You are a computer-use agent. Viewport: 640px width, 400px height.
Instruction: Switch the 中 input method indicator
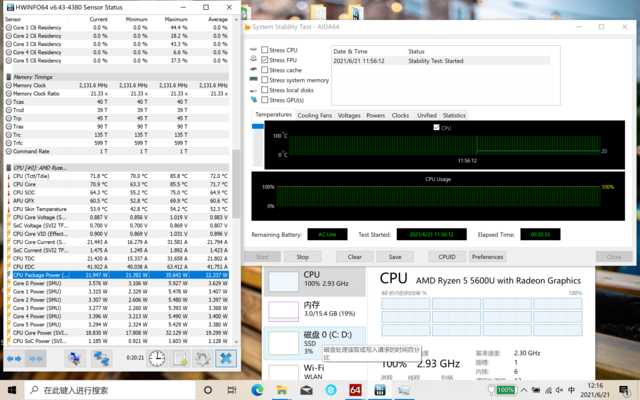coord(571,390)
